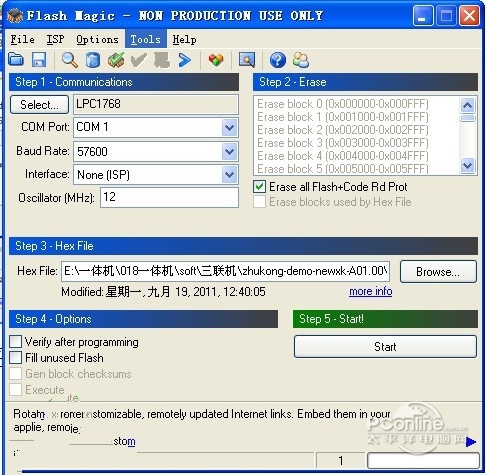
Task: Expand the Baud Rate dropdown
Action: coord(229,152)
